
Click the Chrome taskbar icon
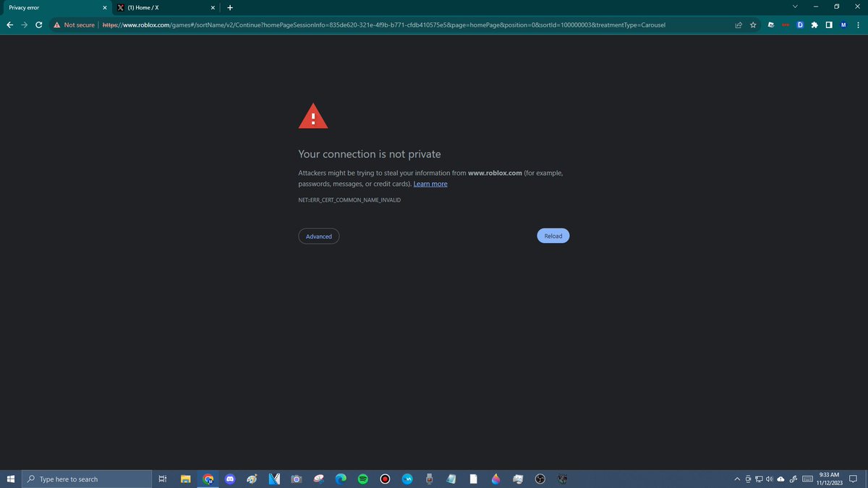point(208,479)
